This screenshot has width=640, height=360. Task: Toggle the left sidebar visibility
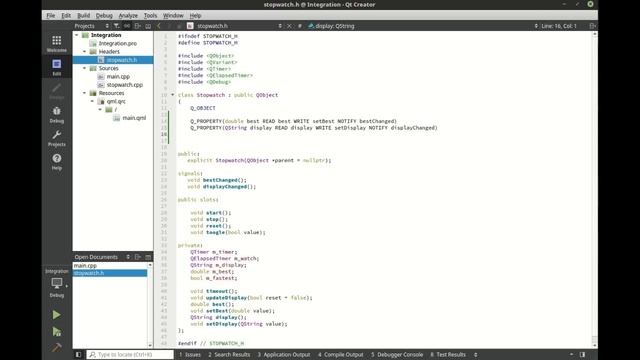(78, 355)
